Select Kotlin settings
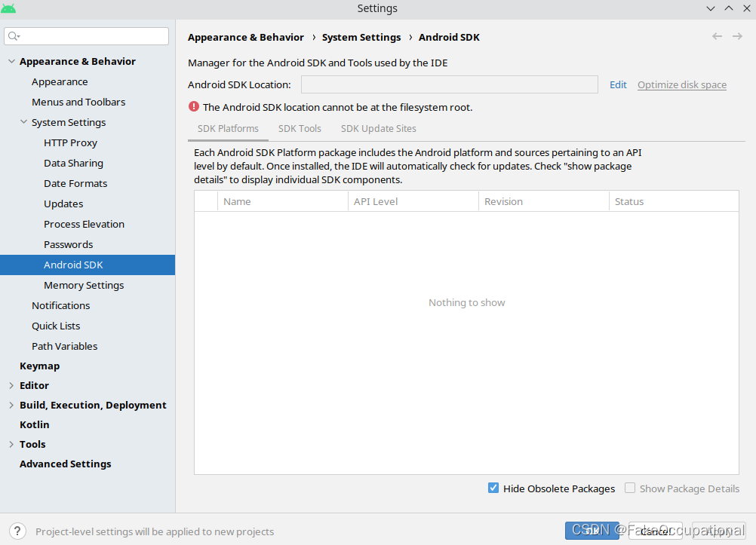 34,424
